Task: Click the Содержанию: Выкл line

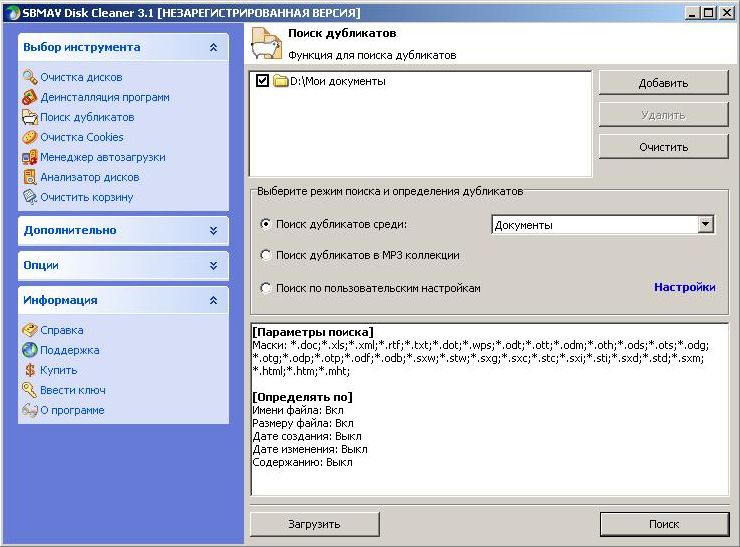Action: (x=302, y=462)
